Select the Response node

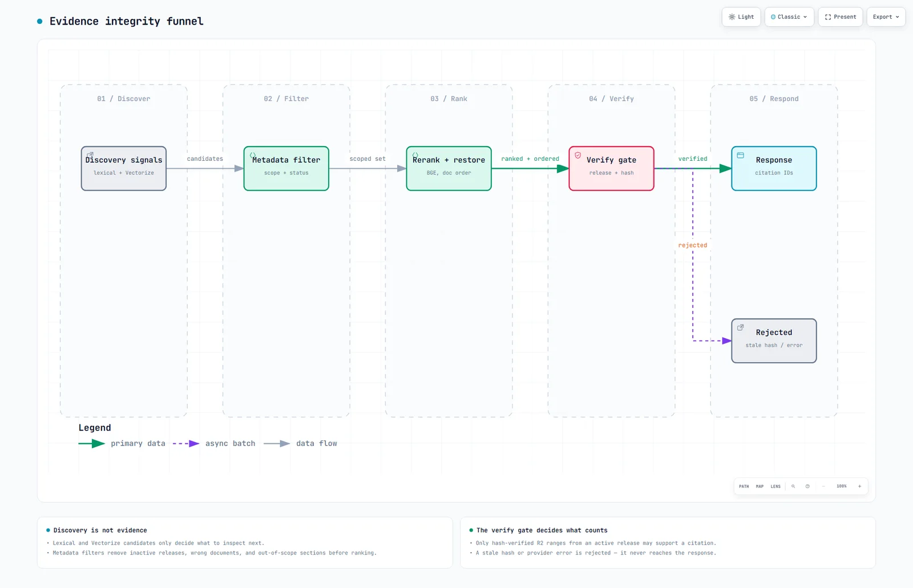774,168
